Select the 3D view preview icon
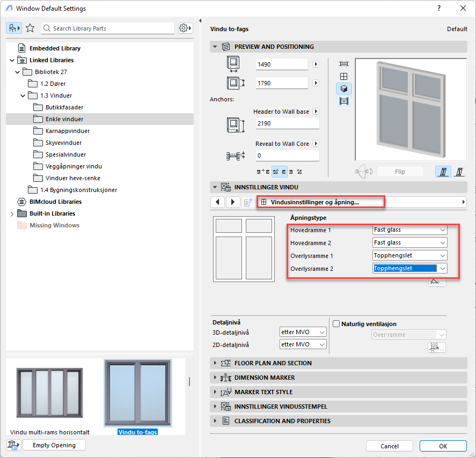The width and height of the screenshot is (476, 458). click(344, 88)
